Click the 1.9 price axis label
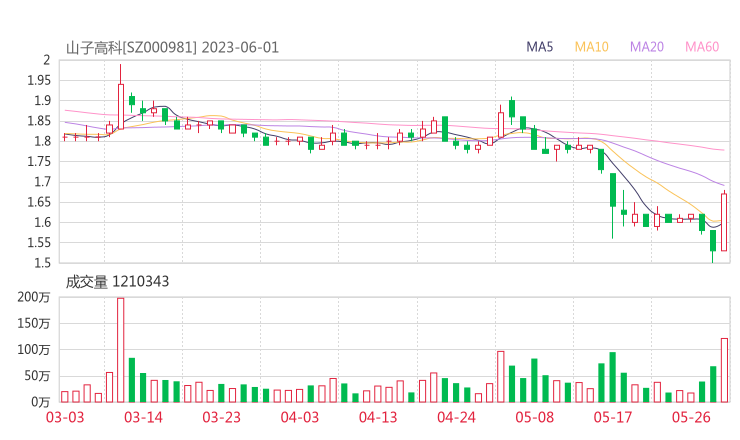Screen dimensions: 740x440 [x=42, y=101]
